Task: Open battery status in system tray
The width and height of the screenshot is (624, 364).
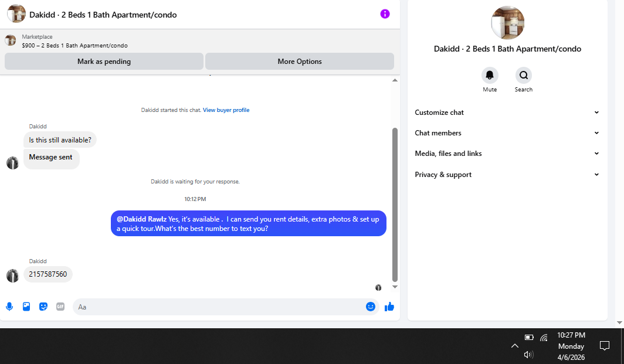Action: point(529,338)
